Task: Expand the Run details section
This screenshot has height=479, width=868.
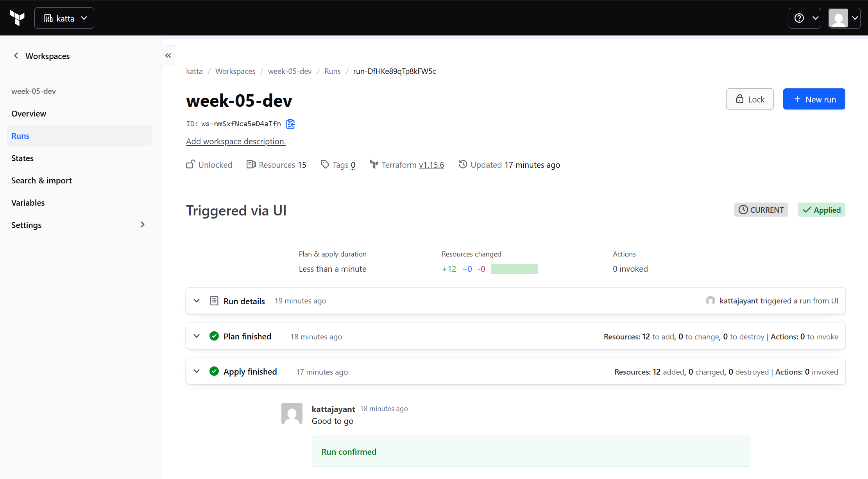Action: [197, 301]
